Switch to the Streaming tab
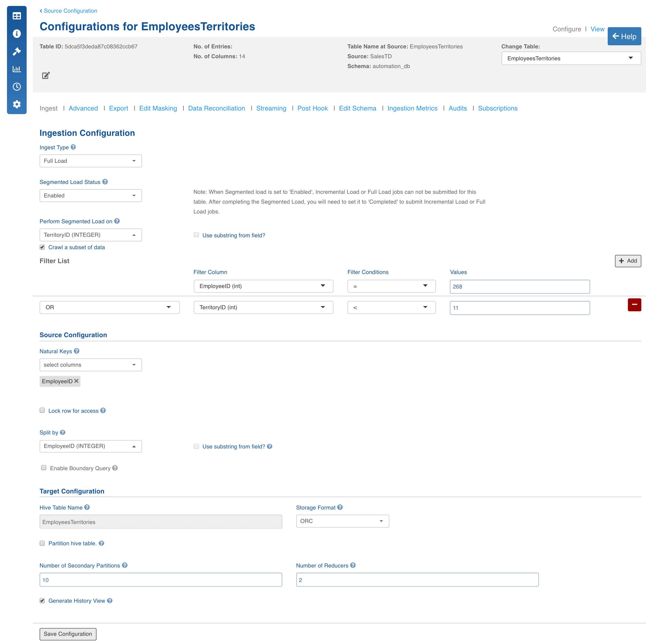The width and height of the screenshot is (646, 644). tap(271, 108)
